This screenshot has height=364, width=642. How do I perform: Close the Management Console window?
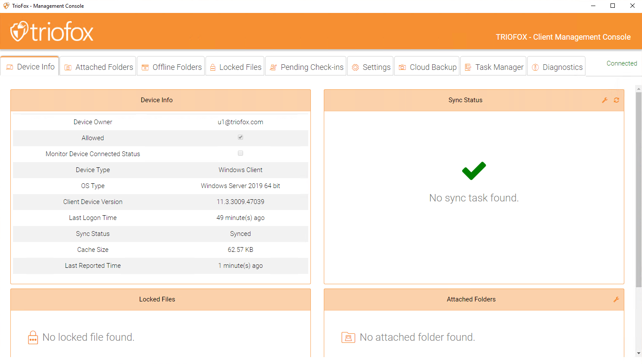633,6
